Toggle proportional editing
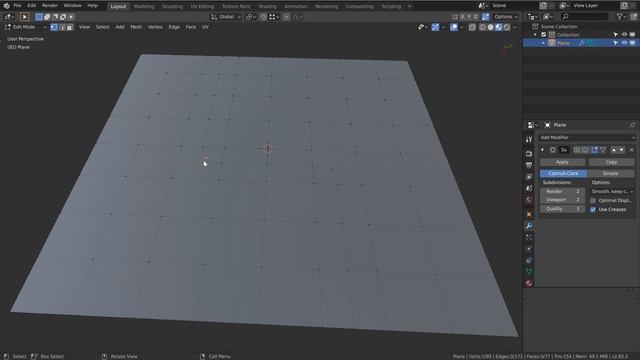This screenshot has height=360, width=640. click(287, 17)
